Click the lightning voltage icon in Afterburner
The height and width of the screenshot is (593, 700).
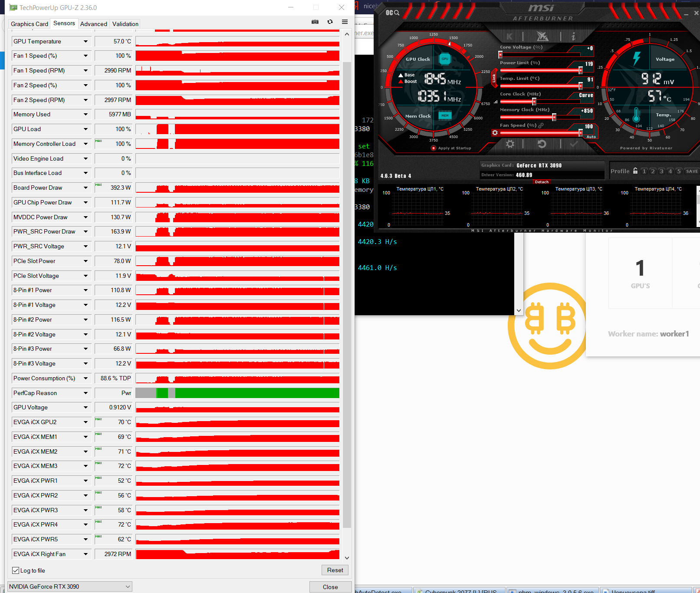pyautogui.click(x=637, y=59)
